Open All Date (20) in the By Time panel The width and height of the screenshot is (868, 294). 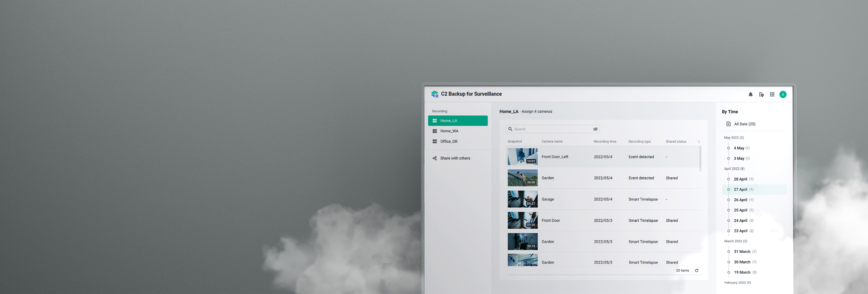pyautogui.click(x=744, y=124)
